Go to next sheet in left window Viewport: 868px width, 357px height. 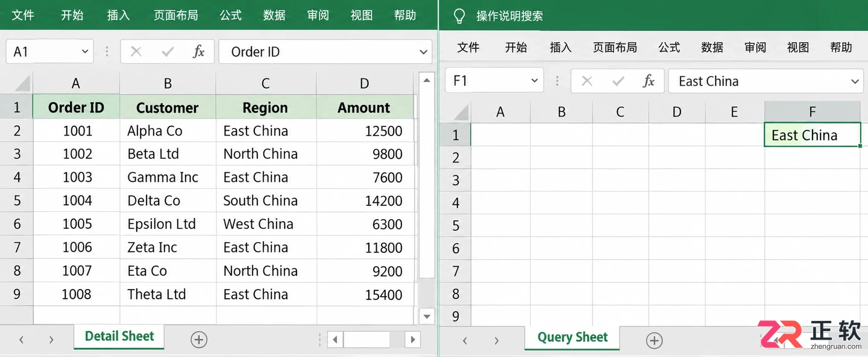coord(51,340)
